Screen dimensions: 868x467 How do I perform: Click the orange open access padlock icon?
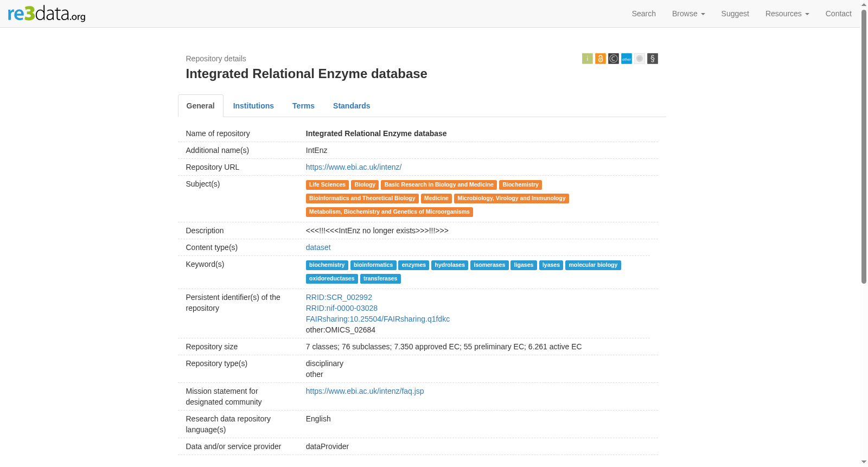(601, 59)
